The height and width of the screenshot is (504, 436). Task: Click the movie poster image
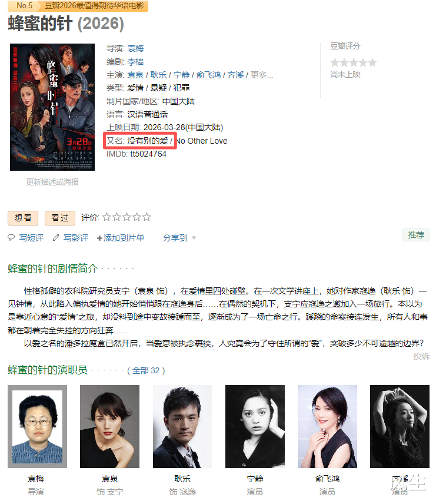52,107
